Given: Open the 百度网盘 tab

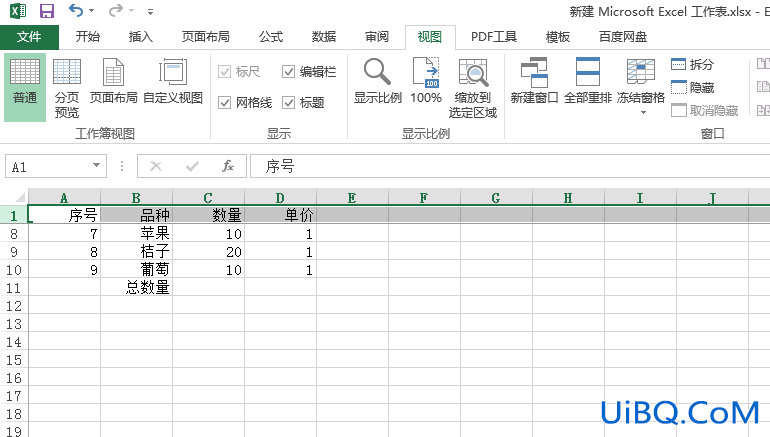Looking at the screenshot, I should tap(623, 37).
